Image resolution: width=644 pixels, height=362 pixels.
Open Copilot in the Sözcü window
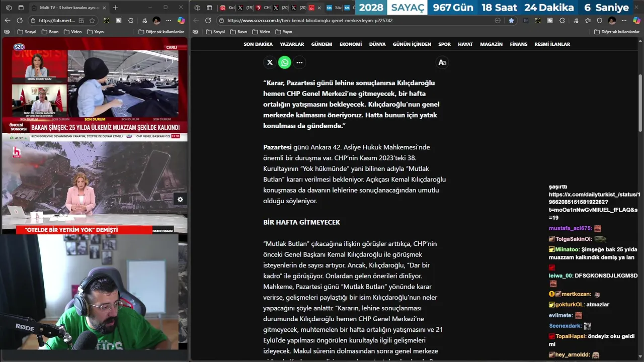[636, 21]
